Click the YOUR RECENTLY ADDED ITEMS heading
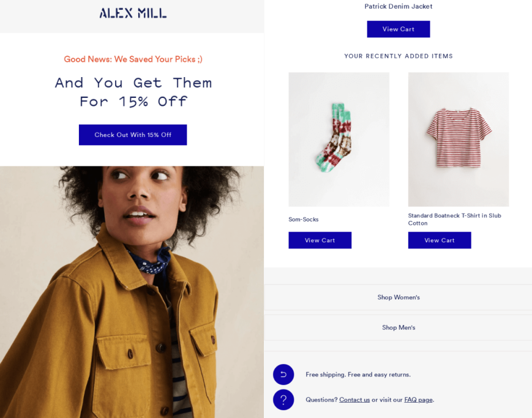Image resolution: width=532 pixels, height=418 pixels. pos(399,56)
